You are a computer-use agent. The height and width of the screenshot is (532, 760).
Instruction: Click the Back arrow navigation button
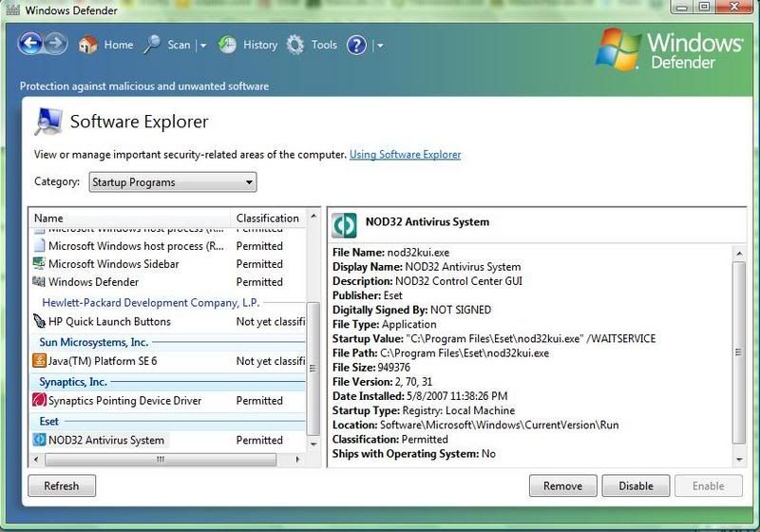30,44
